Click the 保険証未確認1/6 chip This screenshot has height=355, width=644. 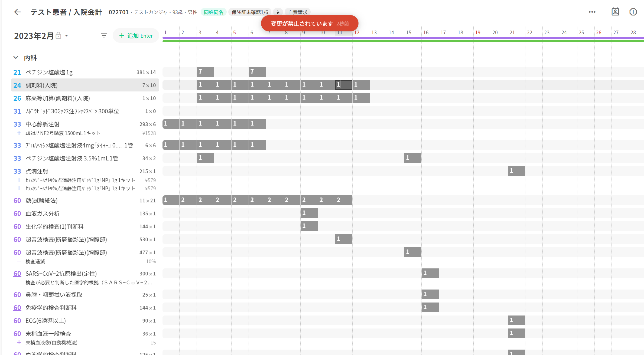pyautogui.click(x=250, y=12)
